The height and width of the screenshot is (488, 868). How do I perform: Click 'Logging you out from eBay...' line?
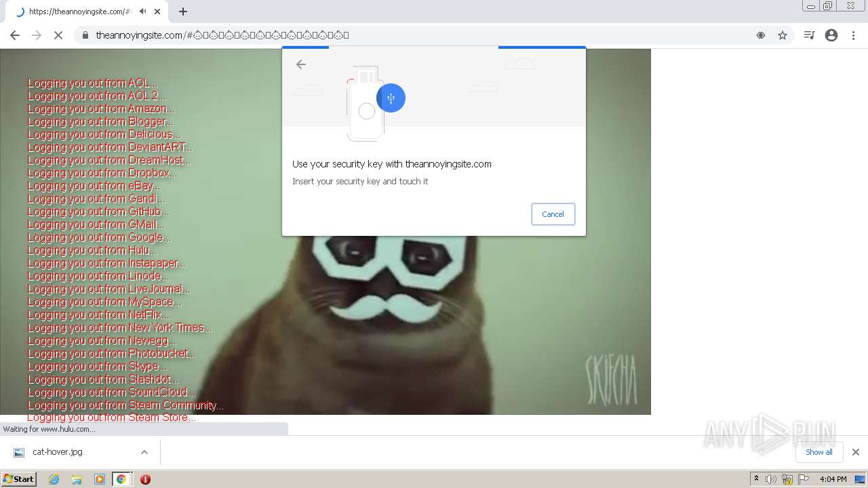[94, 186]
